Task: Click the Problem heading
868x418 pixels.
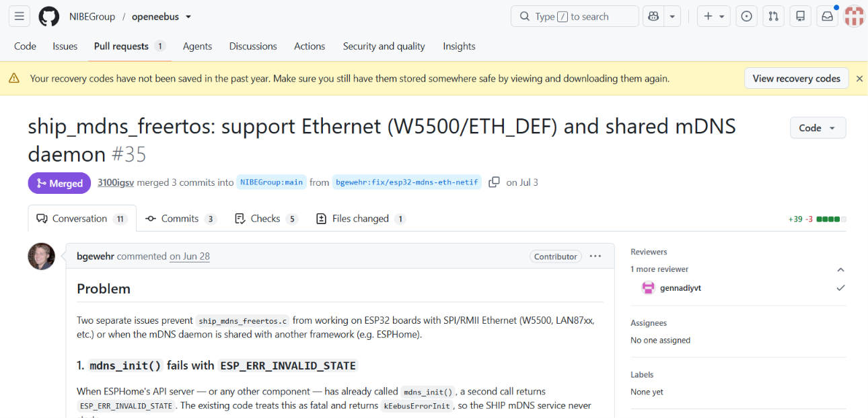Action: (104, 289)
